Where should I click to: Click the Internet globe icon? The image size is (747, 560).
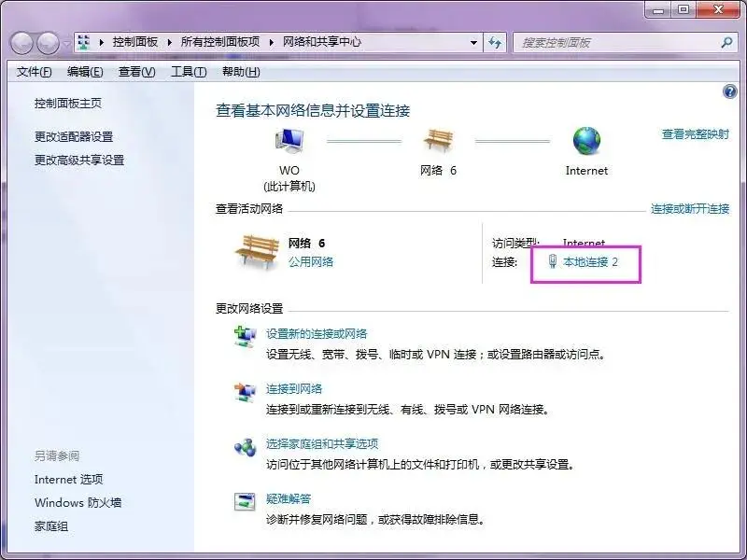coord(586,142)
